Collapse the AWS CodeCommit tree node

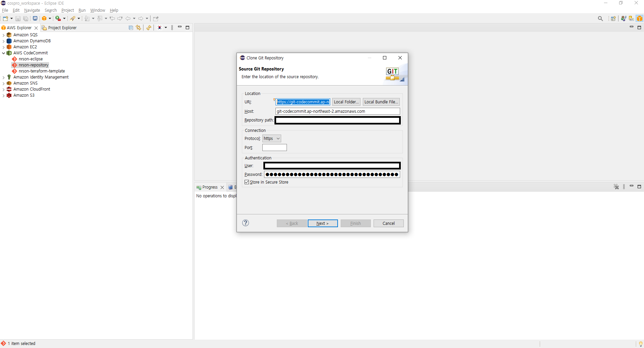pos(3,53)
